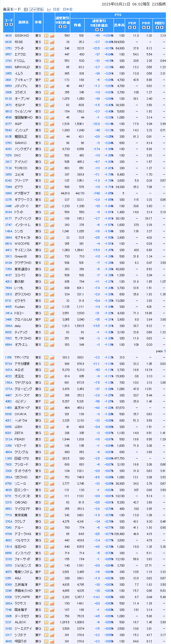This screenshot has width=171, height=644.
Task: Sort 利回り column with up arrow
Action: 157,27
